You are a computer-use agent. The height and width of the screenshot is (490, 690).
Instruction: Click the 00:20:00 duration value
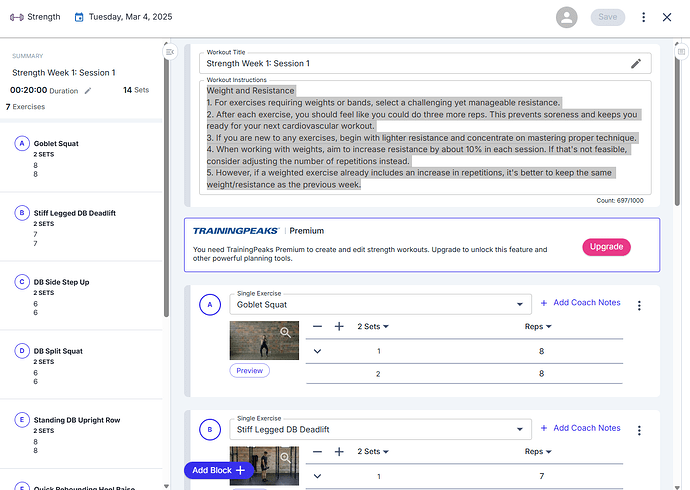(29, 90)
